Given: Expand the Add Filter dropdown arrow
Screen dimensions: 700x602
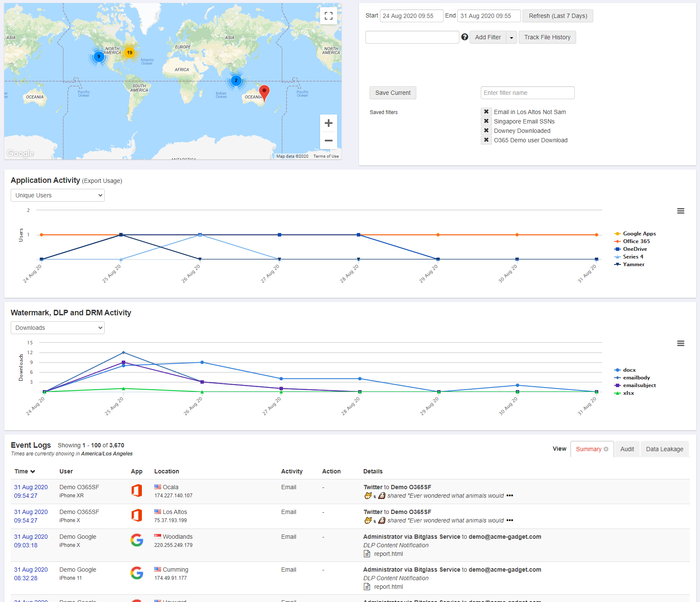Looking at the screenshot, I should point(512,38).
